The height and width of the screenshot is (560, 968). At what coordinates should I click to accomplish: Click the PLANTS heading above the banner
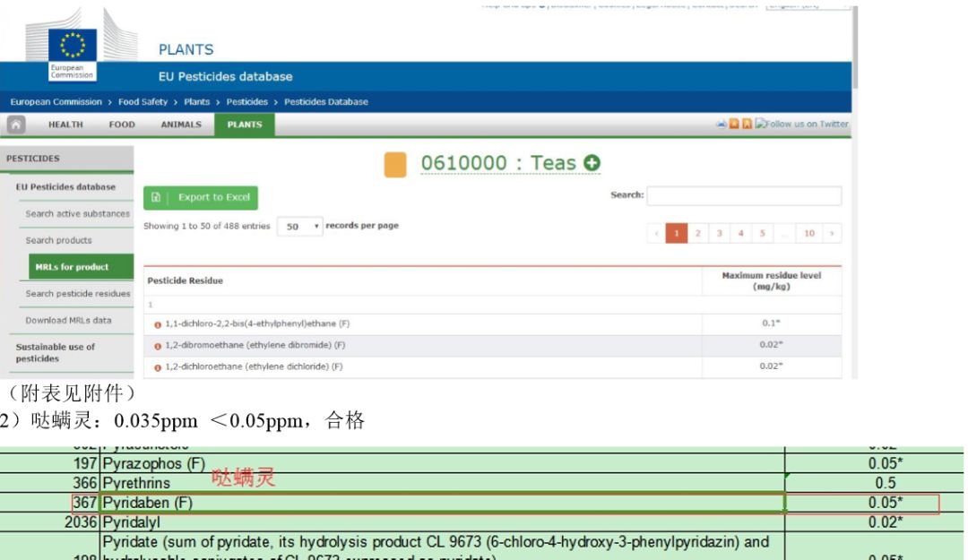coord(186,49)
